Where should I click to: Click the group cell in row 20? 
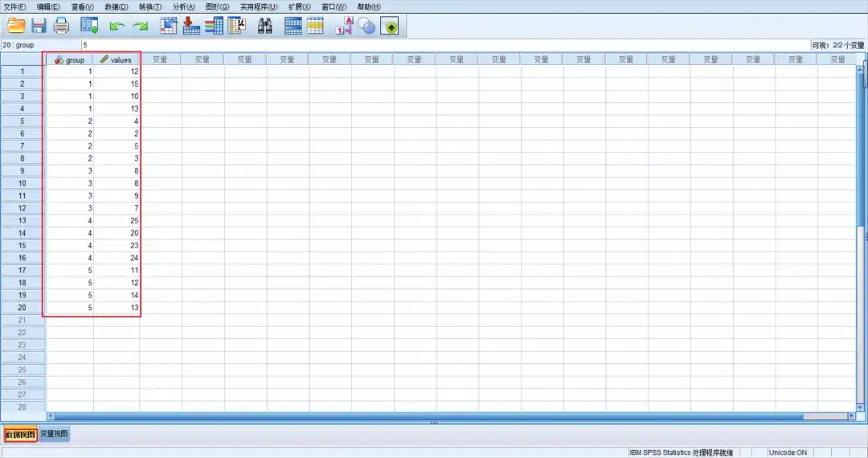[70, 308]
